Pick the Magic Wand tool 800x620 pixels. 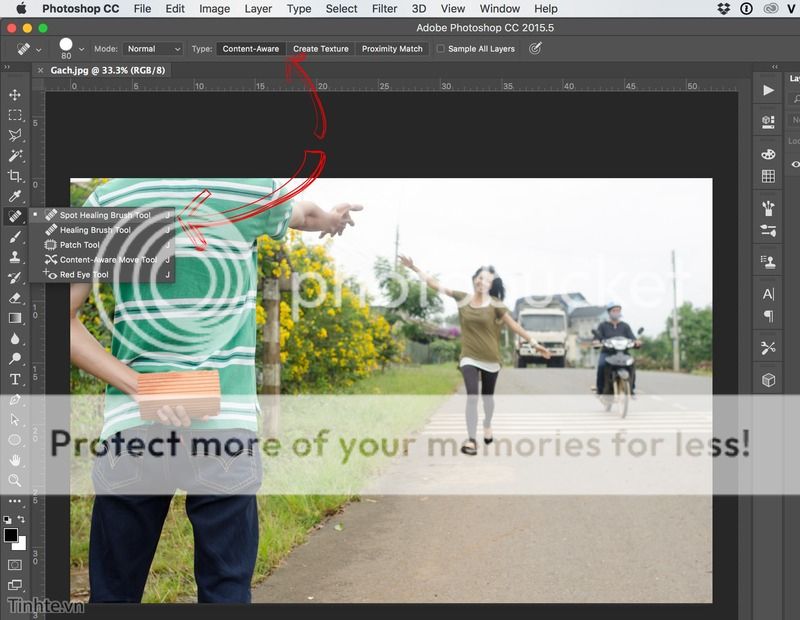(15, 155)
